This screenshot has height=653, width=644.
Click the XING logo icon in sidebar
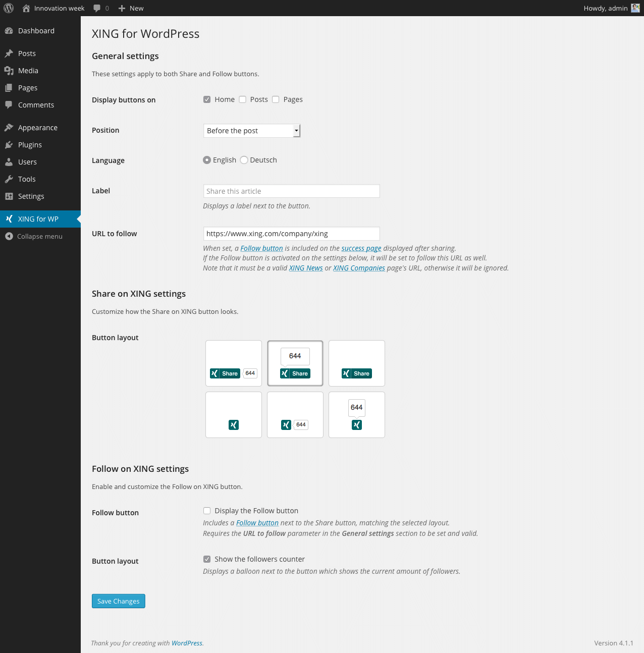tap(9, 219)
